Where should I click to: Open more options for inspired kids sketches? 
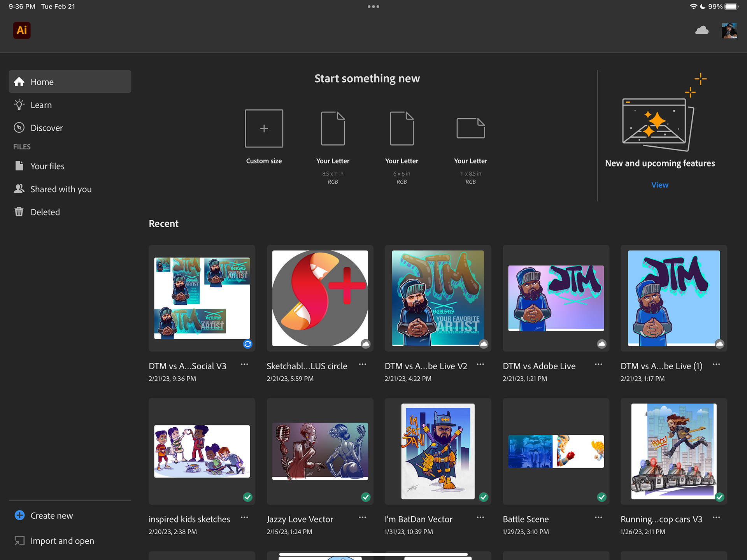[244, 518]
